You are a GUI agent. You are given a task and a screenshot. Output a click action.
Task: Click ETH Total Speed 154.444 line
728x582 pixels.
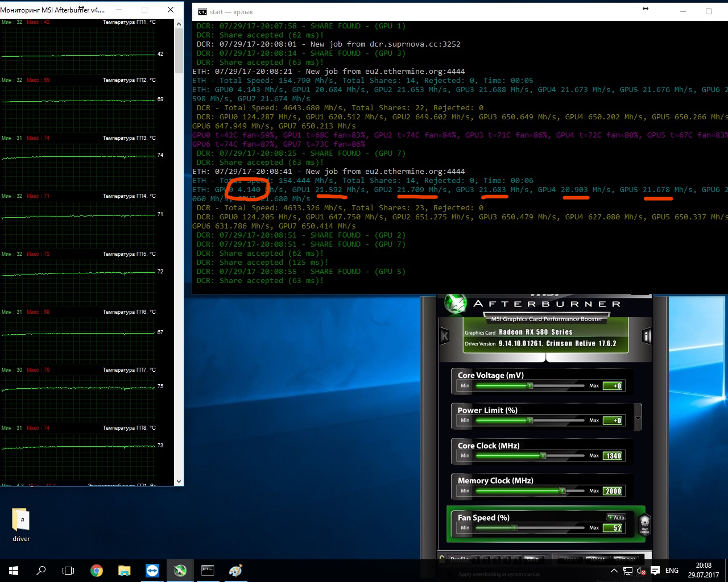point(363,181)
